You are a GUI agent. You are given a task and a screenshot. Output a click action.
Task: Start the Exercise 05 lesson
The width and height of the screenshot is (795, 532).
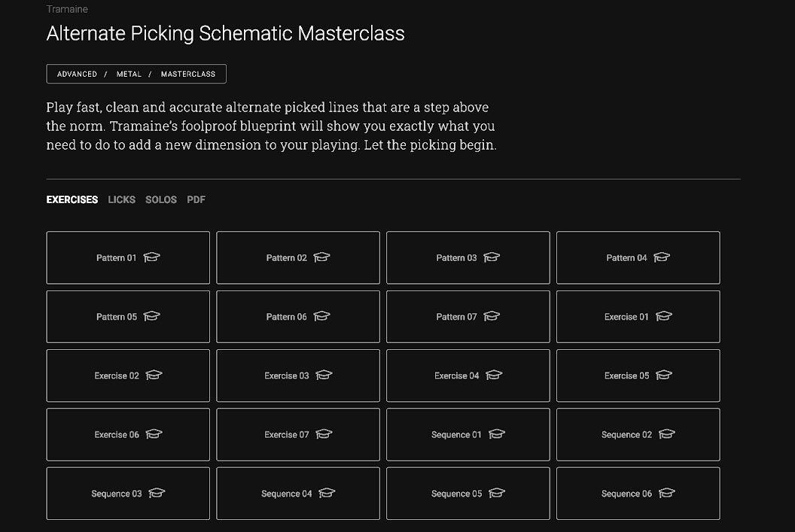[638, 375]
